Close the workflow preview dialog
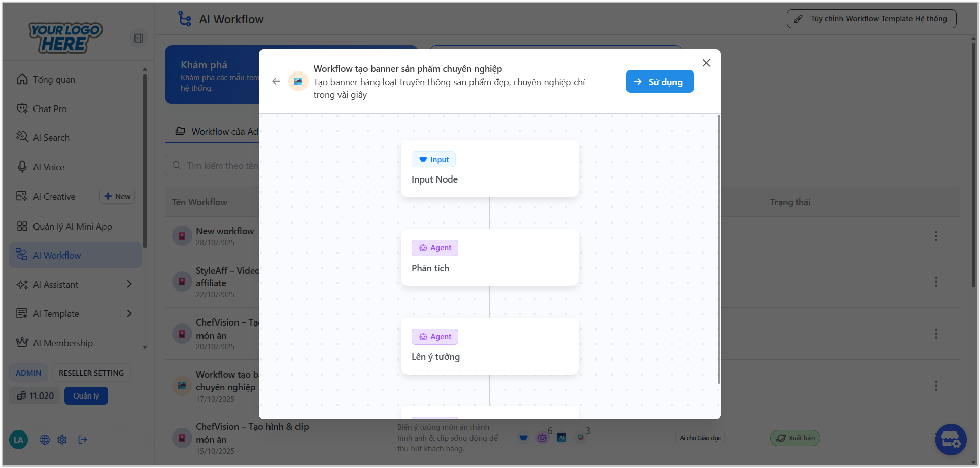Viewport: 980px width, 468px height. (706, 63)
